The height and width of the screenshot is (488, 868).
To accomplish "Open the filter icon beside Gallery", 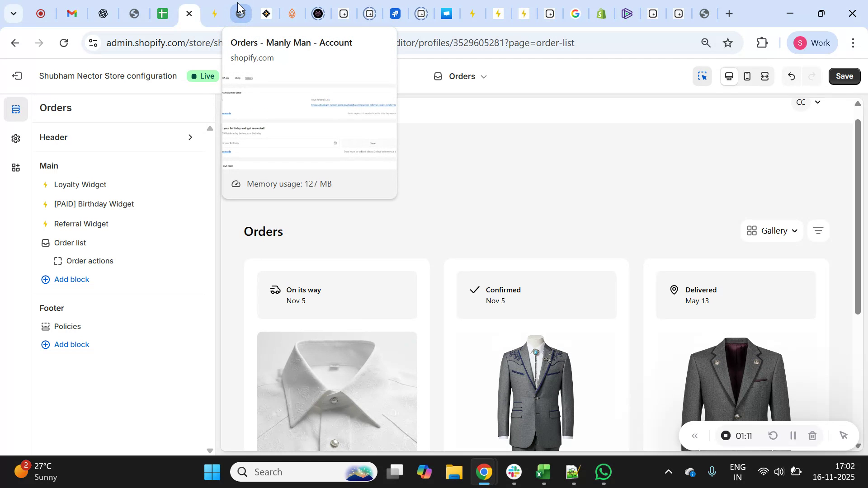I will pos(818,230).
